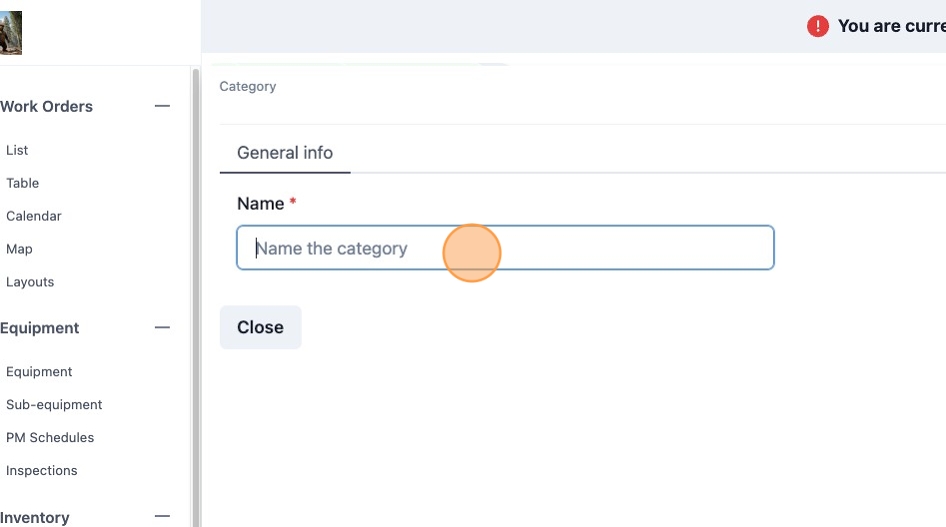Click the Work Orders heading

46,106
